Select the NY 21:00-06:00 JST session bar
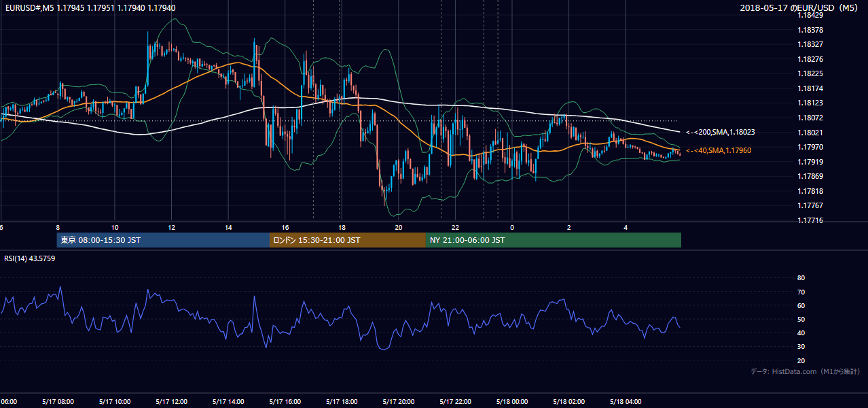The height and width of the screenshot is (408, 868). (554, 240)
